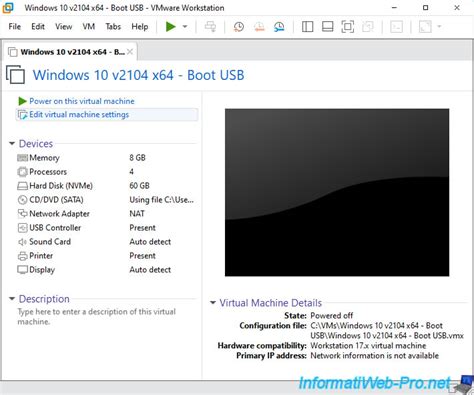Click the stretch guest toolbar icon
The image size is (474, 395).
[x=425, y=27]
